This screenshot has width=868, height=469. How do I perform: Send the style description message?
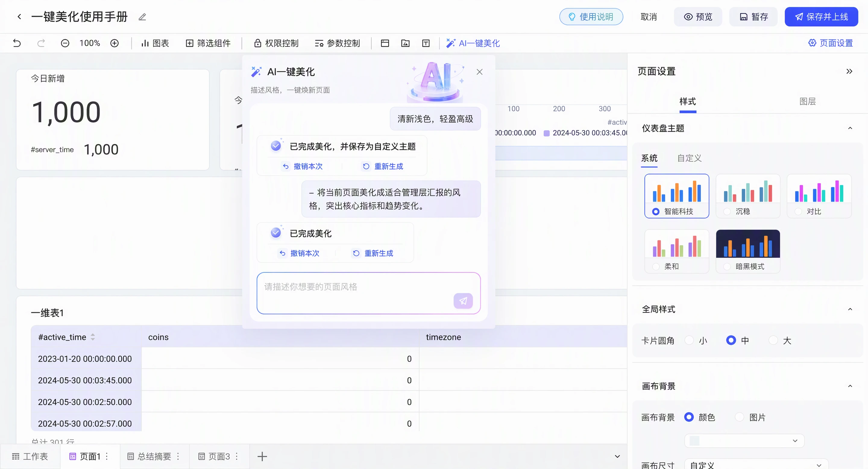(463, 301)
